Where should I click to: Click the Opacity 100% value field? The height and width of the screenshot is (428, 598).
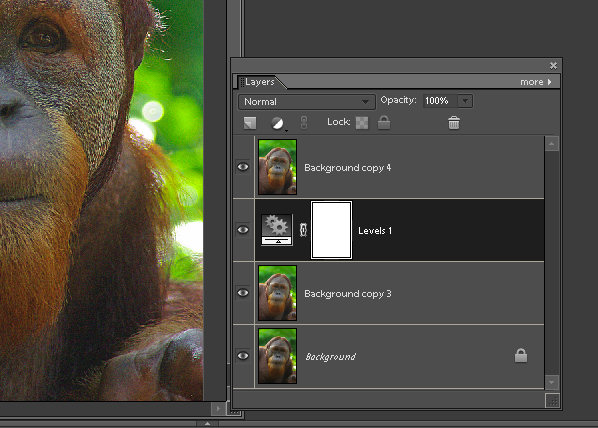pyautogui.click(x=440, y=101)
